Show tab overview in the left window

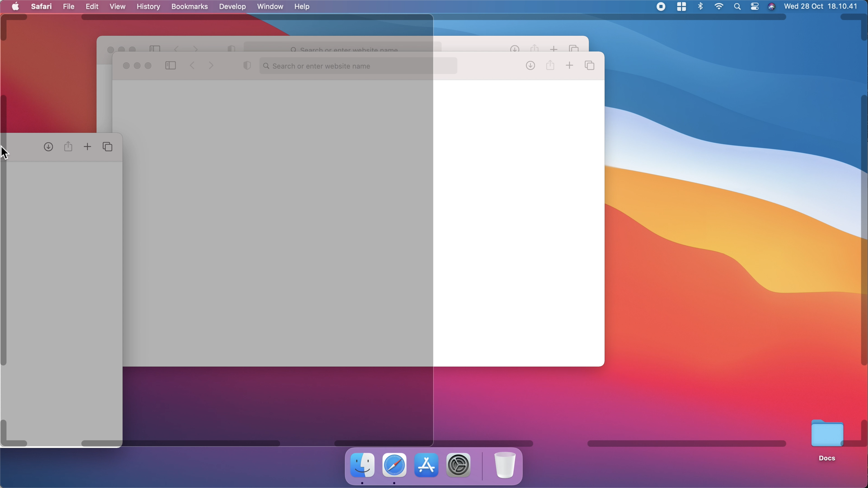click(108, 147)
